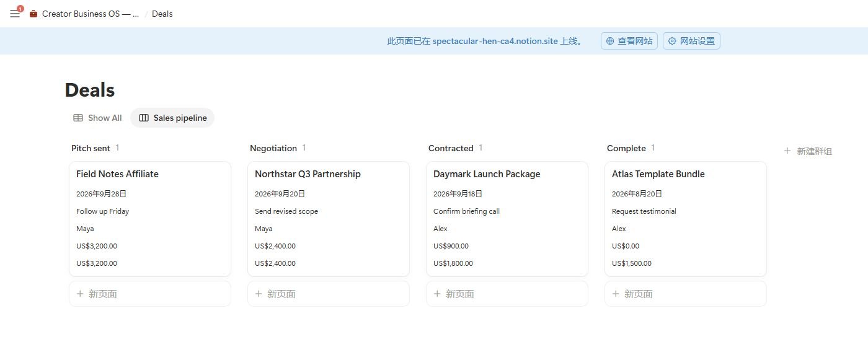Image resolution: width=868 pixels, height=347 pixels.
Task: Click the Pitch sent group header
Action: point(91,148)
